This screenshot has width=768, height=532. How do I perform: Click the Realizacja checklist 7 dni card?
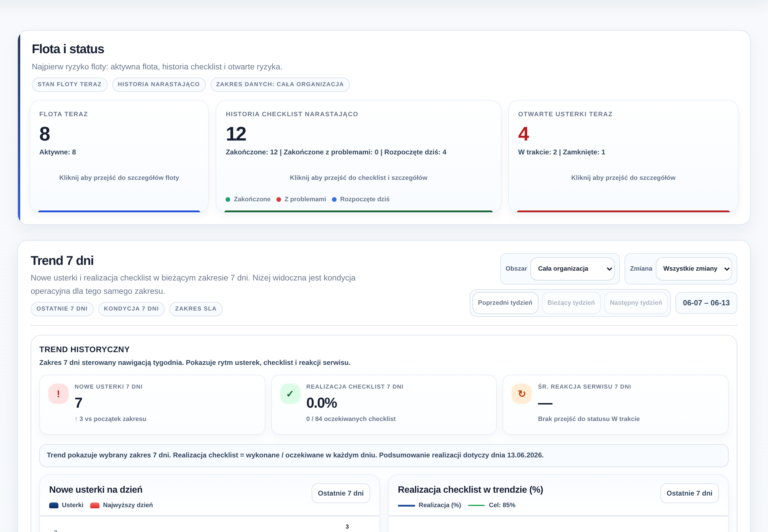coord(384,405)
